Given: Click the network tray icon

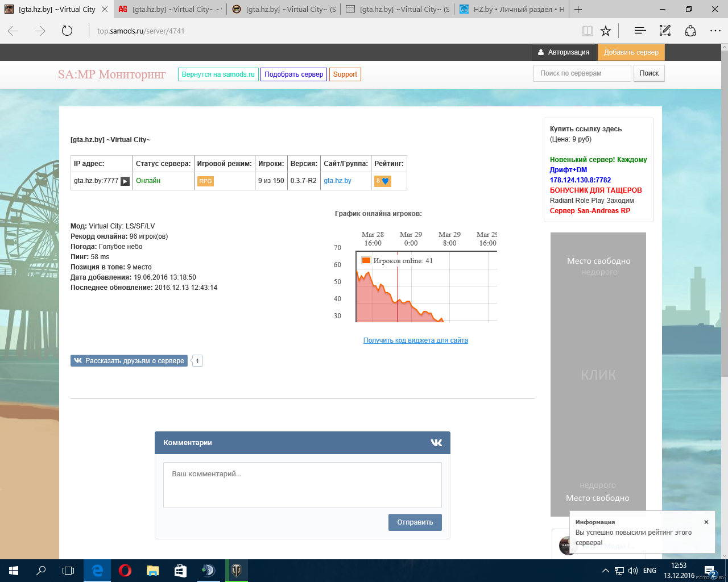Looking at the screenshot, I should coord(619,571).
